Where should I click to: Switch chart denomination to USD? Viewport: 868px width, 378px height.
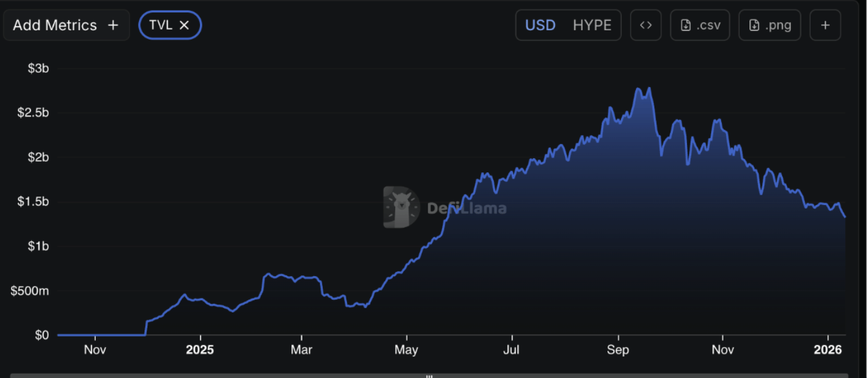[540, 25]
